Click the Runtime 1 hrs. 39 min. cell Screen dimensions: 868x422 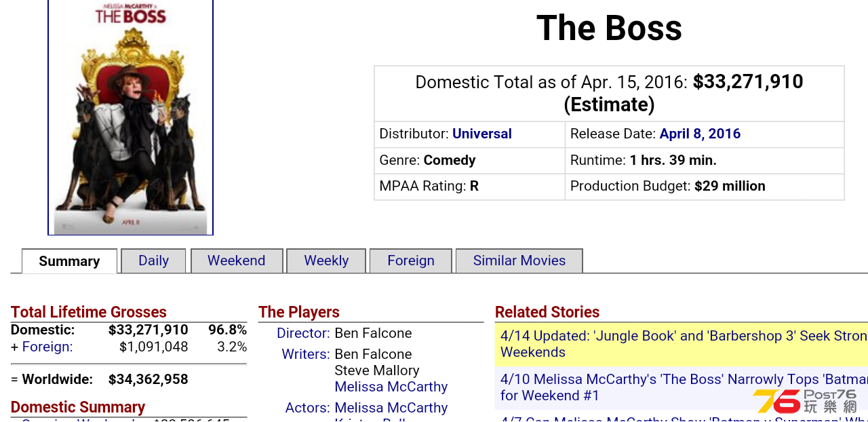point(705,161)
